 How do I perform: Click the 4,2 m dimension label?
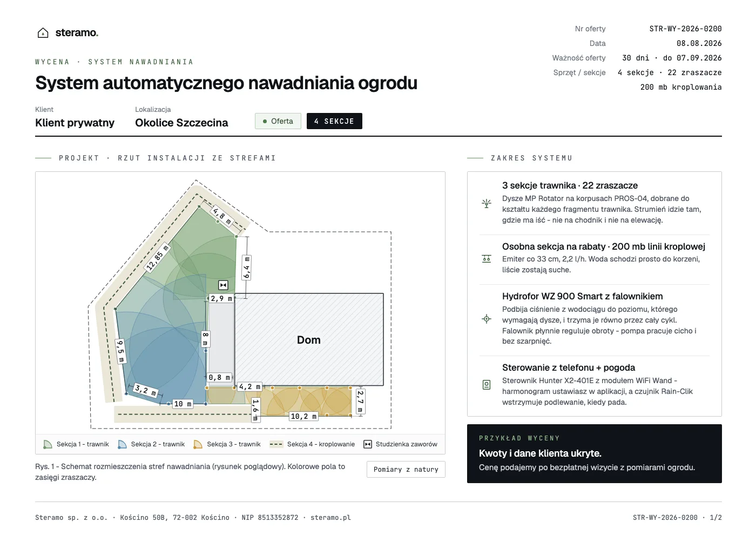pos(250,386)
